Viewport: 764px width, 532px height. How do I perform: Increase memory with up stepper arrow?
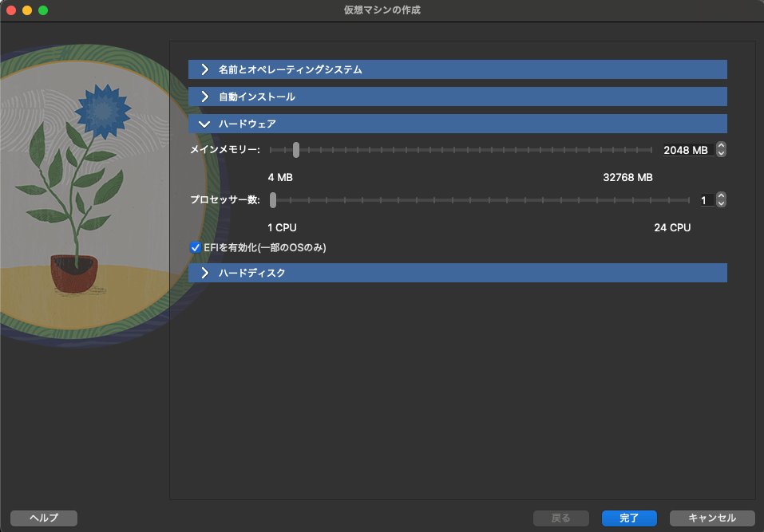721,145
